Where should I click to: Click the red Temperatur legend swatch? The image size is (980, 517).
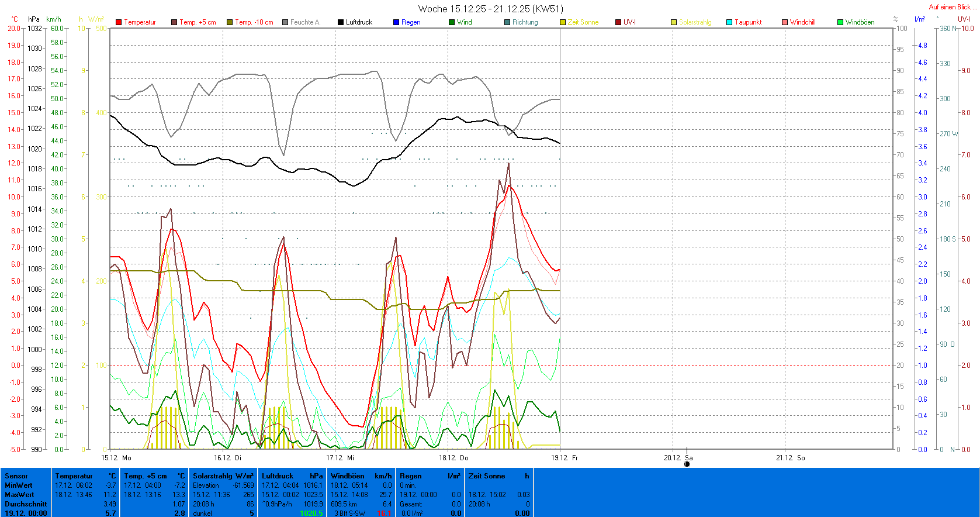(x=119, y=22)
